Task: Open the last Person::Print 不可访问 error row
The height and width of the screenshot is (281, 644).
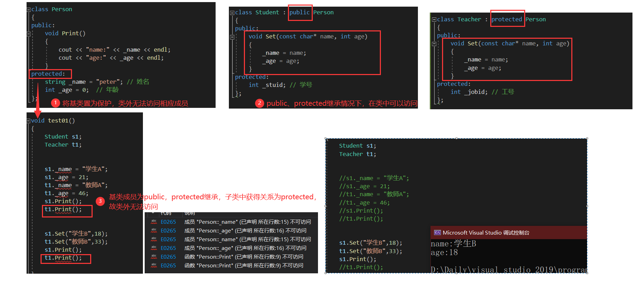Action: 231,265
